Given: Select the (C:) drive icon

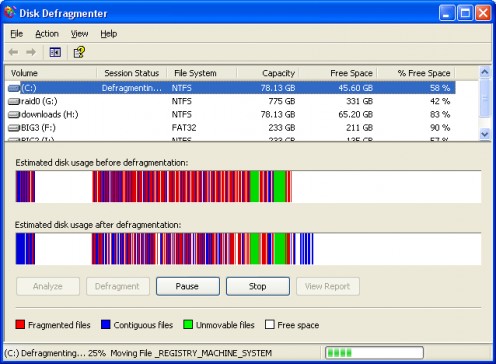Looking at the screenshot, I should pos(13,88).
